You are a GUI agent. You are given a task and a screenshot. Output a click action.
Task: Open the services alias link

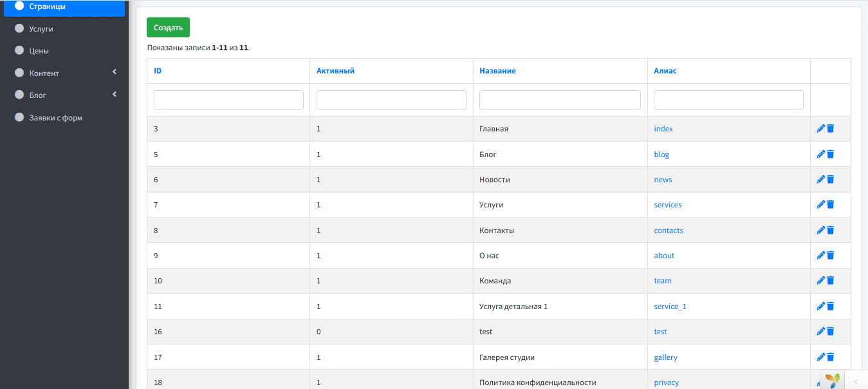(667, 205)
